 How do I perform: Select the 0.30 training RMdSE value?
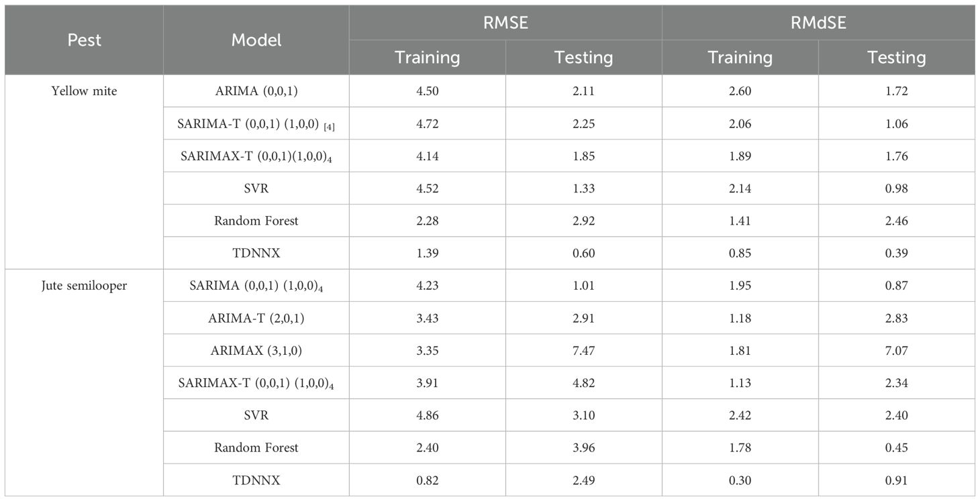coord(740,480)
